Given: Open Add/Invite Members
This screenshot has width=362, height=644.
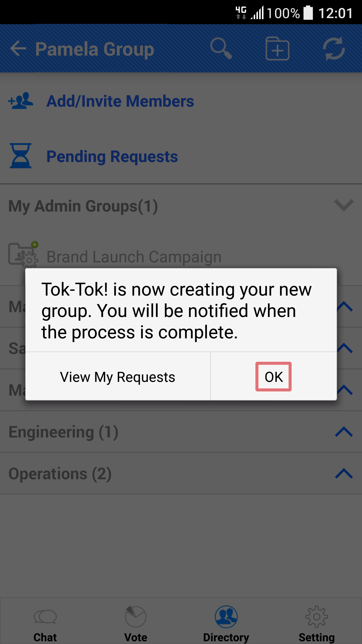Looking at the screenshot, I should tap(120, 101).
